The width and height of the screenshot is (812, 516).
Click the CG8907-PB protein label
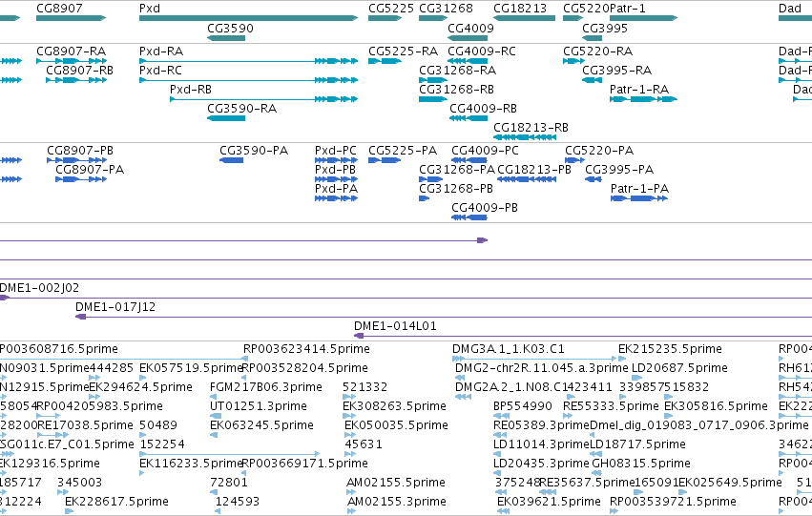(x=80, y=151)
